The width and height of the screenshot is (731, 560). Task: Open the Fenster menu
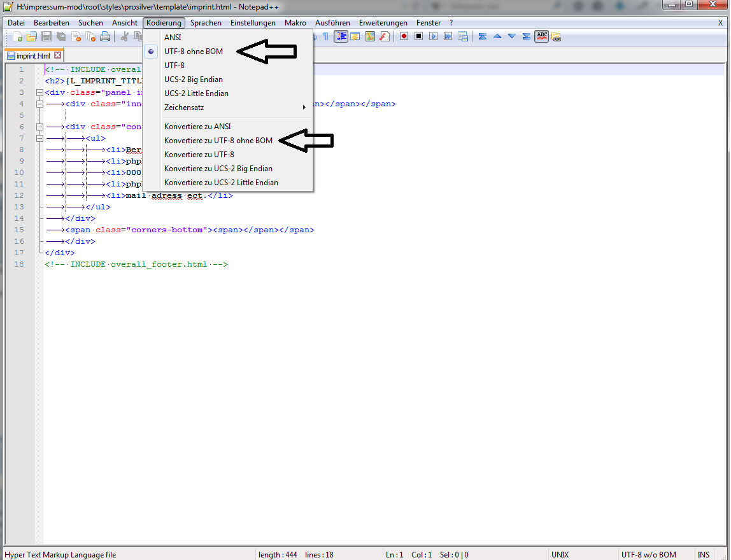pos(429,23)
